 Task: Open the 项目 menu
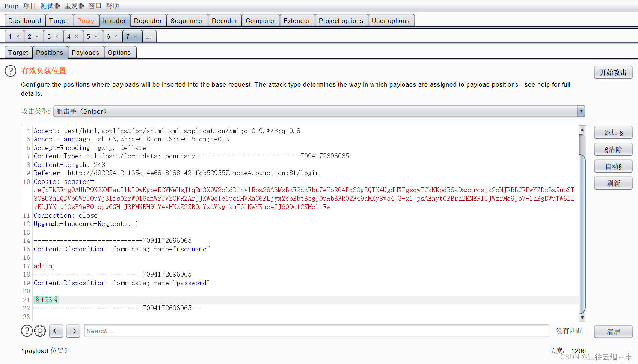(29, 6)
